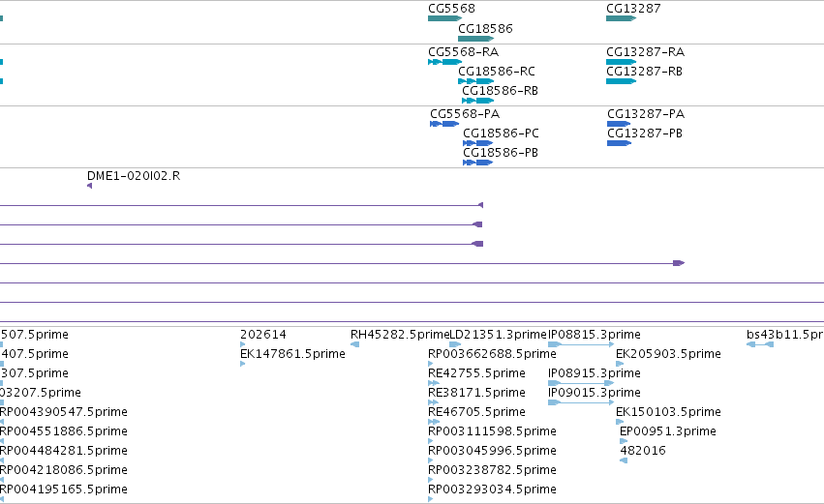Select the CG5568-RA transcript glyph
Viewport: 824px width, 504px height.
[444, 62]
